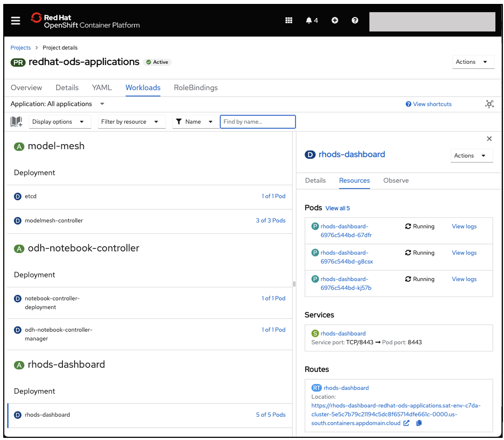The height and width of the screenshot is (440, 504).
Task: Click the 5 of 5 Pods link
Action: pyautogui.click(x=271, y=415)
